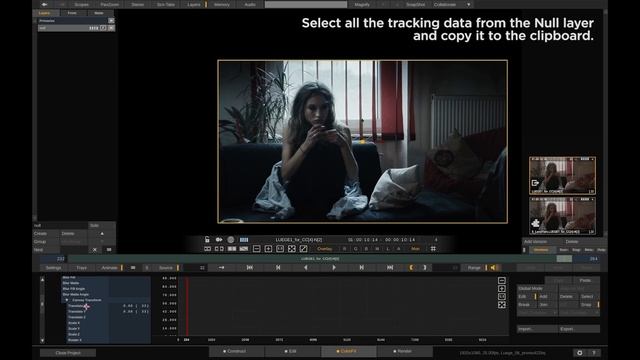Click the Magnify slider bar in top menu
Viewport: 640px width, 360px height.
pos(306,4)
